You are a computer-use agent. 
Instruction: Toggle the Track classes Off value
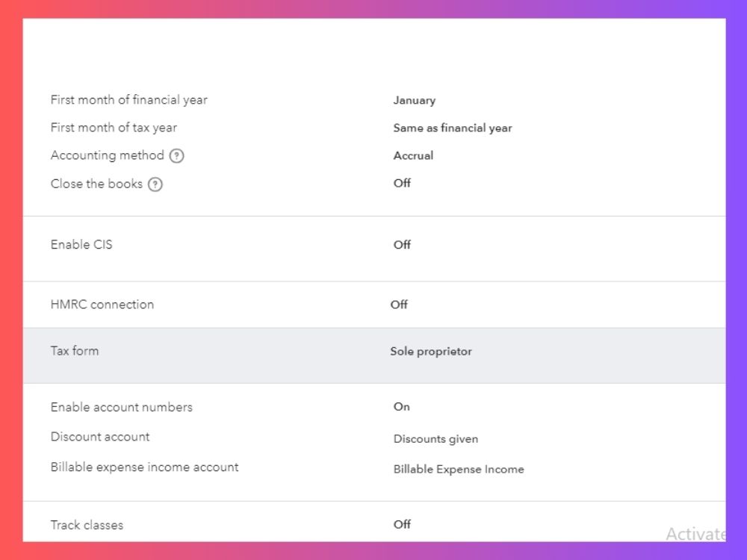click(402, 524)
